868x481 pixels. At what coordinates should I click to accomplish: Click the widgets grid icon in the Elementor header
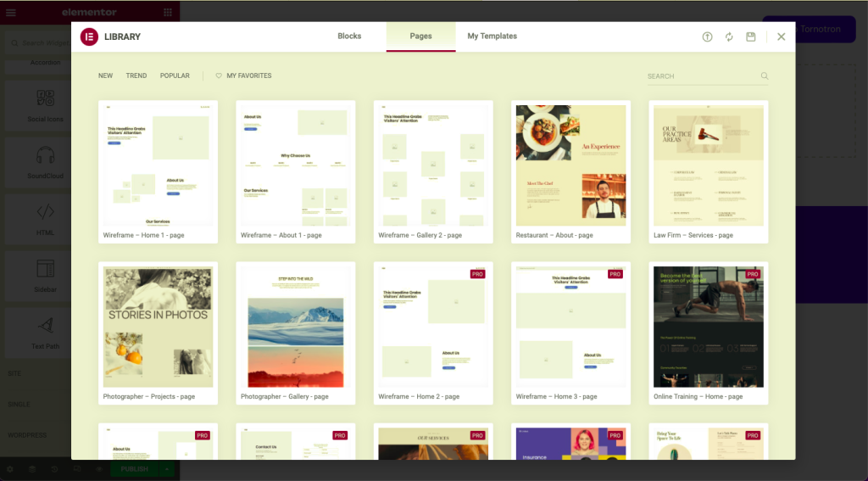click(x=167, y=13)
